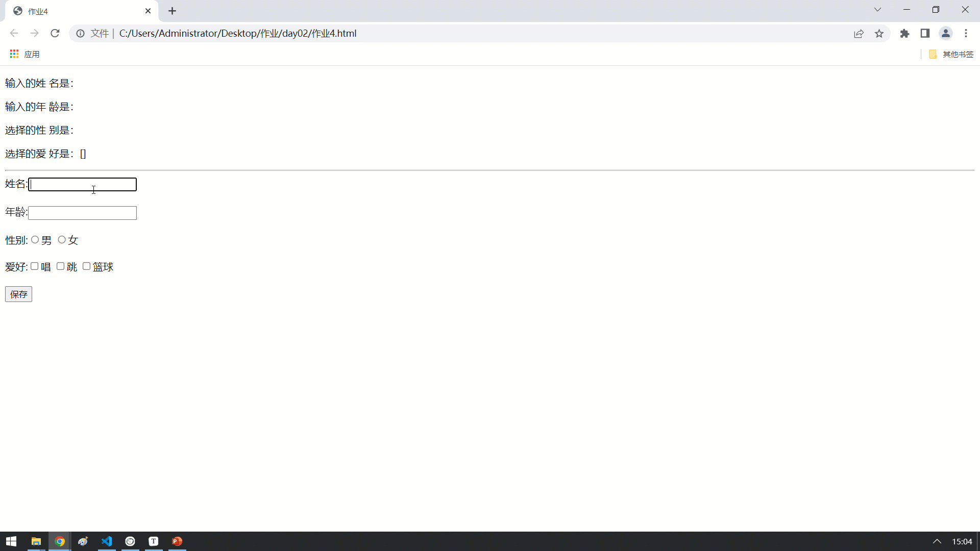Open PowerPoint from the taskbar
The height and width of the screenshot is (551, 980).
pos(177,541)
